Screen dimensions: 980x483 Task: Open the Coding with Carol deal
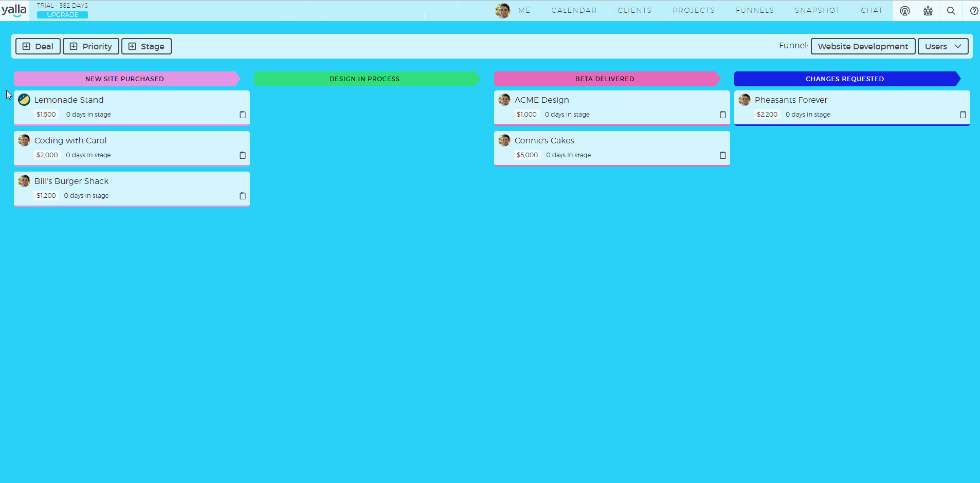(70, 140)
